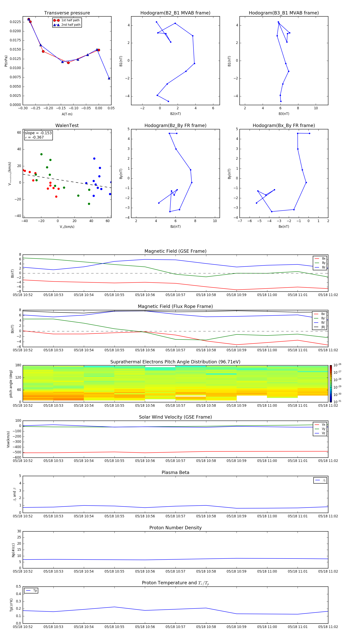Click the 'V_A(km/s)' axis label

[x=67, y=227]
